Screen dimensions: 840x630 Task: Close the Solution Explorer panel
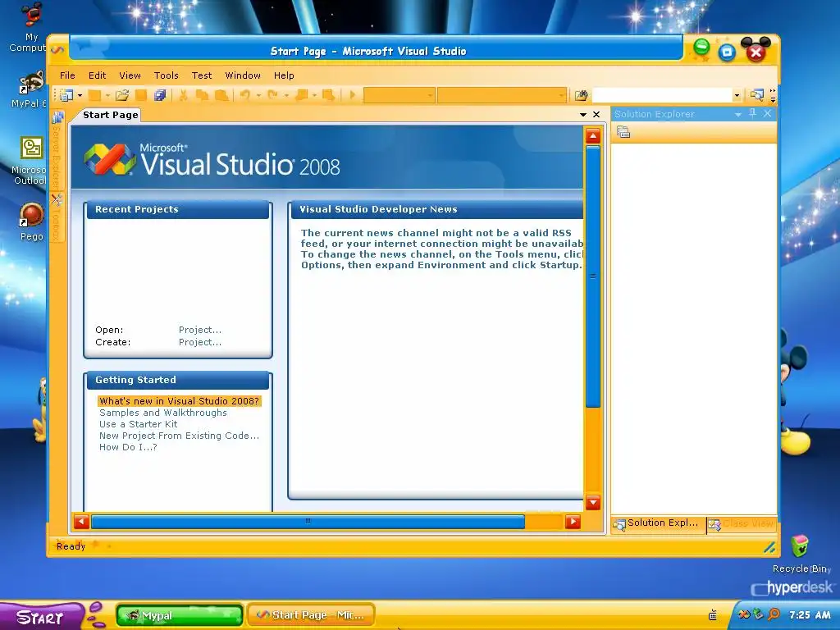point(767,113)
